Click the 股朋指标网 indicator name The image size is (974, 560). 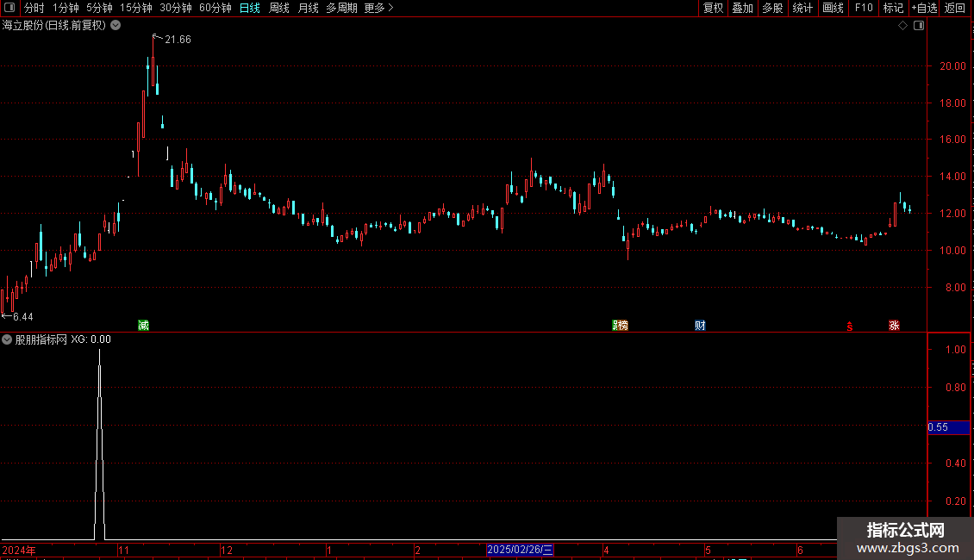[x=41, y=339]
